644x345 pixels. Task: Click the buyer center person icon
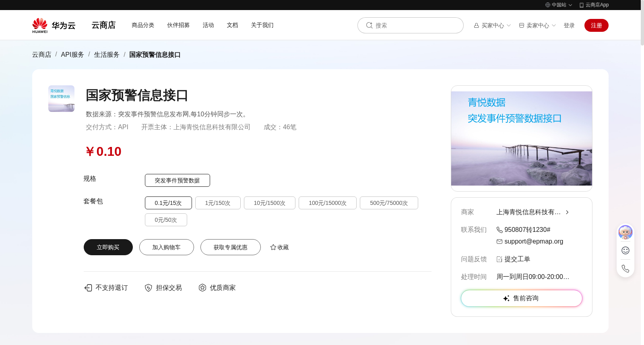point(477,25)
